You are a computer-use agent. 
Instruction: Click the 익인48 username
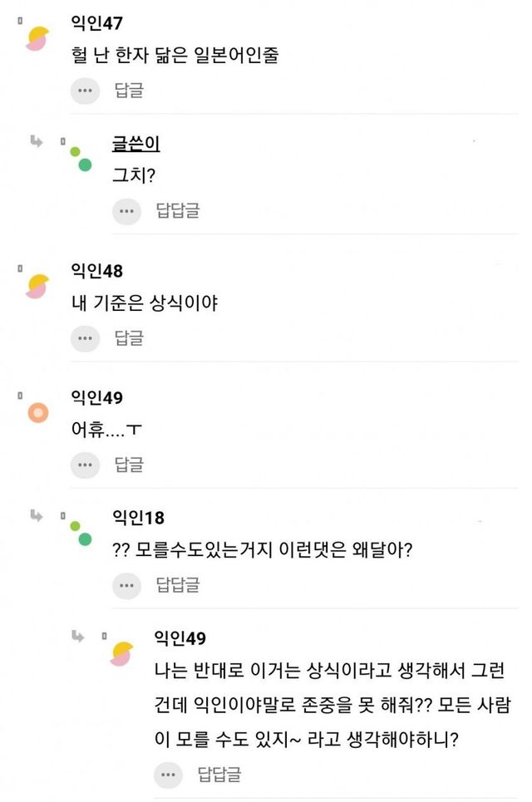(97, 270)
